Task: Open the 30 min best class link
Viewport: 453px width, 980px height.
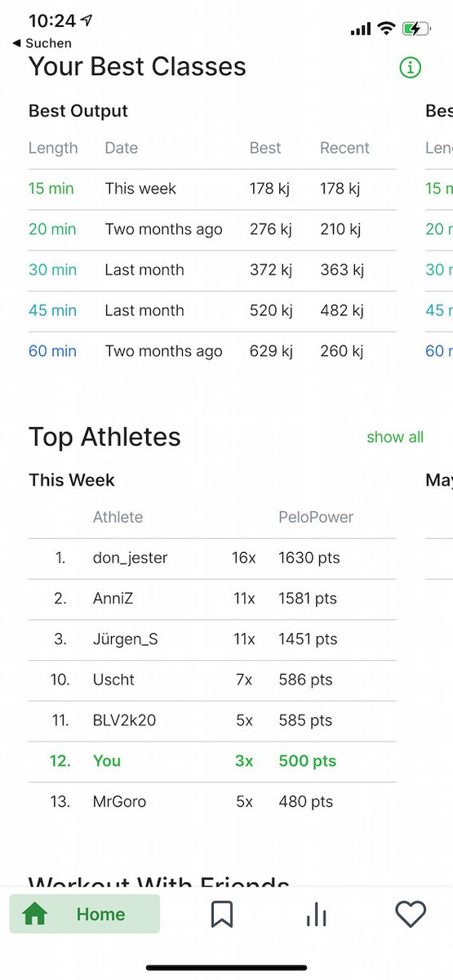Action: click(x=52, y=269)
